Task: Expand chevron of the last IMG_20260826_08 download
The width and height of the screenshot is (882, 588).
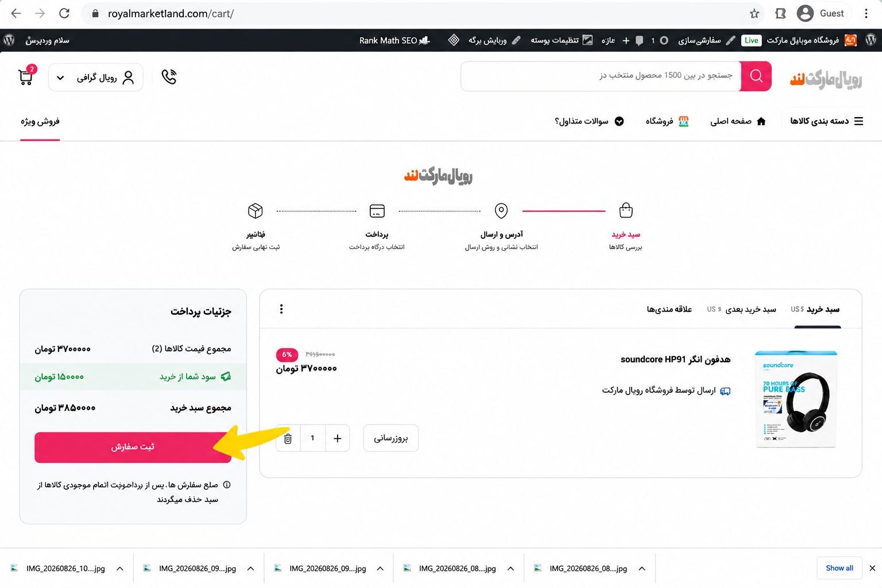Action: click(x=642, y=568)
